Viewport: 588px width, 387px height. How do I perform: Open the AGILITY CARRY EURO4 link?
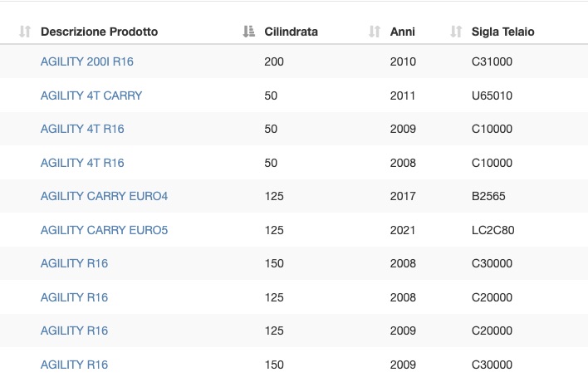coord(104,196)
